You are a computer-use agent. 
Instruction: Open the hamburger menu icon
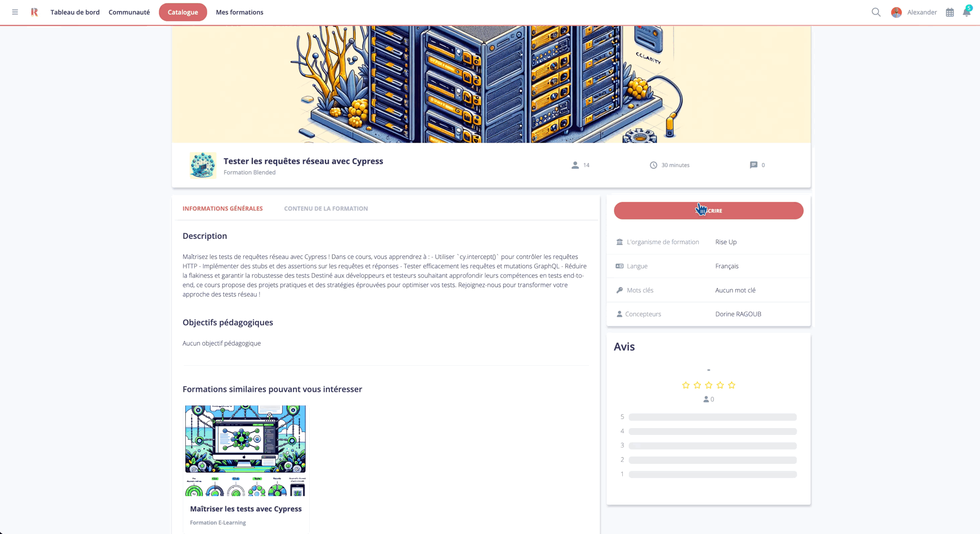coord(15,12)
